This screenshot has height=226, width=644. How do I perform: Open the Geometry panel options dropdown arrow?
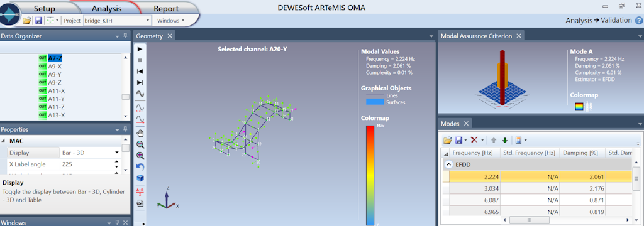click(x=431, y=36)
